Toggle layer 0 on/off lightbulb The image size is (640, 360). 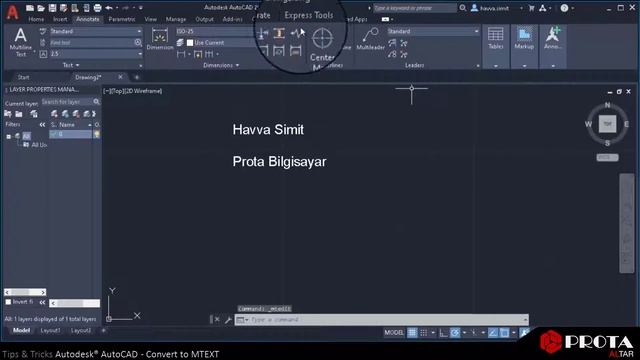(x=97, y=134)
